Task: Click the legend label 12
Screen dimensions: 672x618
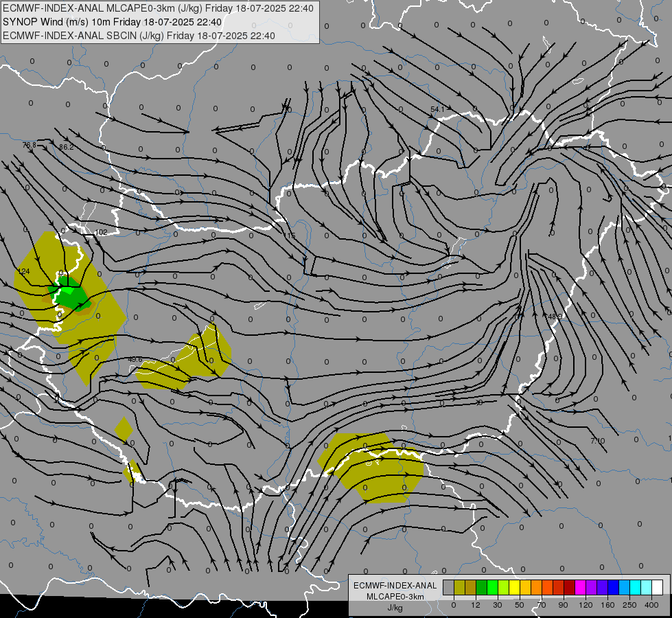Action: pyautogui.click(x=476, y=605)
